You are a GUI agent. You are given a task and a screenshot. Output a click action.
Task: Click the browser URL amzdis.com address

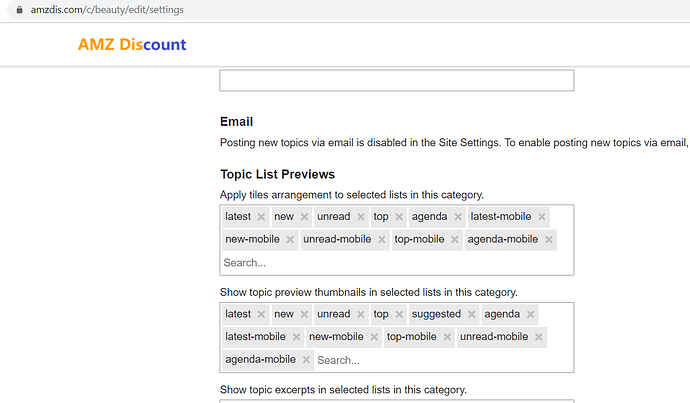point(107,10)
